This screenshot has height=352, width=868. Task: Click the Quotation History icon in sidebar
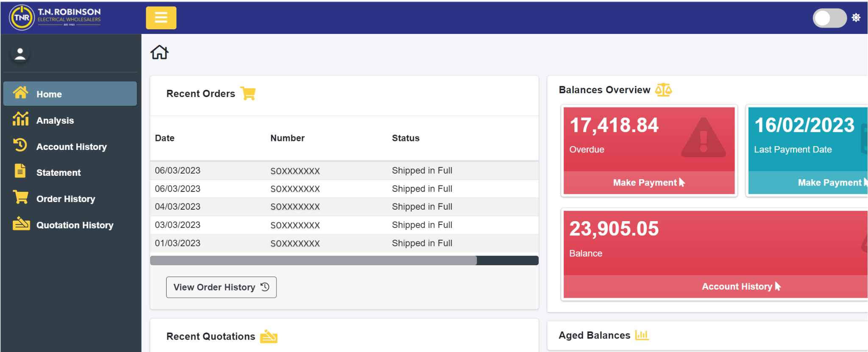point(21,223)
